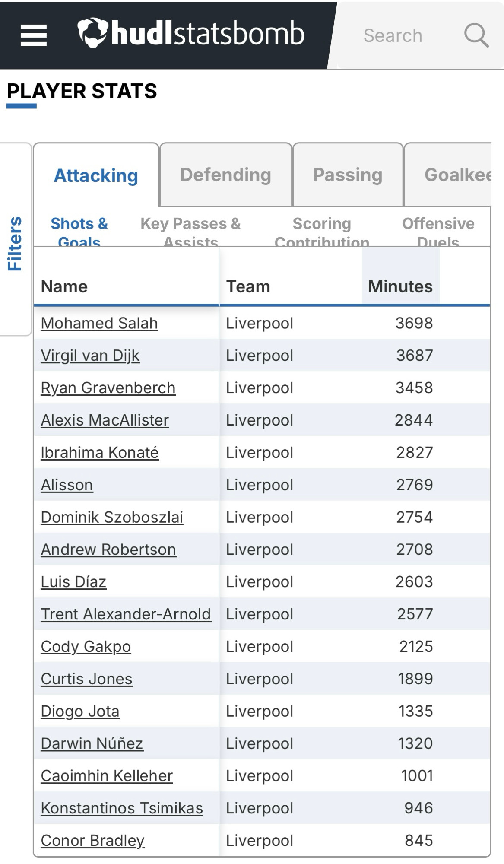Sort by the Minutes column header
The width and height of the screenshot is (504, 864).
click(400, 286)
